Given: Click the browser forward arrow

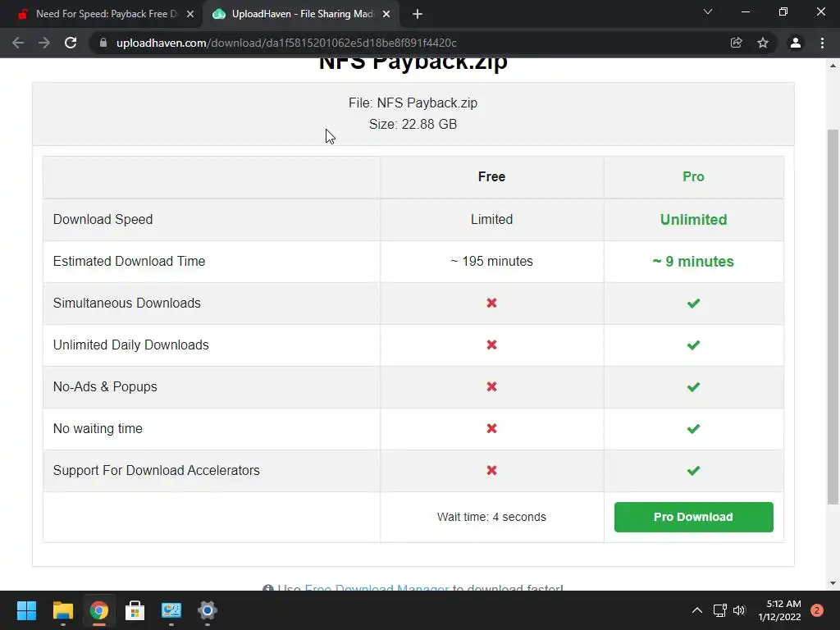Looking at the screenshot, I should 44,43.
